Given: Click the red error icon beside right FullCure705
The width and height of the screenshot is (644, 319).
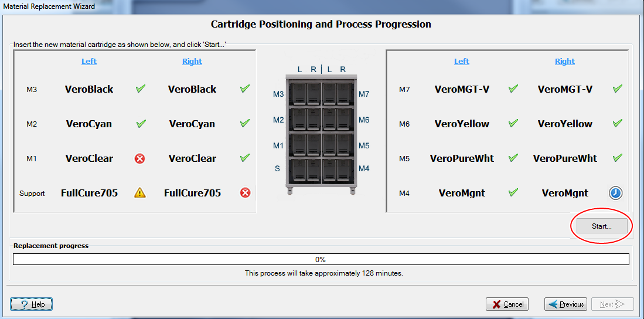Looking at the screenshot, I should click(x=245, y=193).
